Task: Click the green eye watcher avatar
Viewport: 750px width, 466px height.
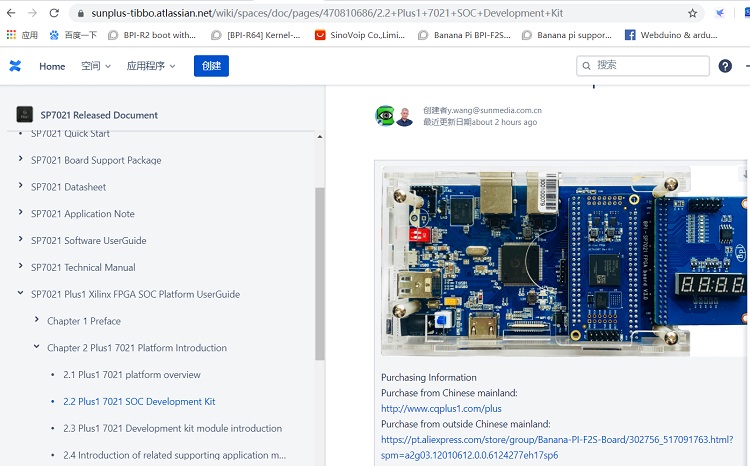Action: coord(385,116)
